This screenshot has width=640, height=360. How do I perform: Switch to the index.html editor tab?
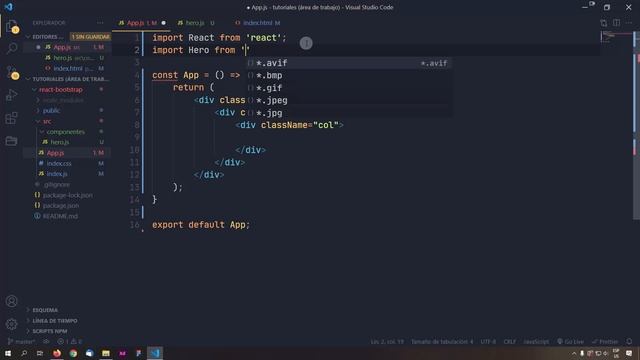pyautogui.click(x=258, y=23)
